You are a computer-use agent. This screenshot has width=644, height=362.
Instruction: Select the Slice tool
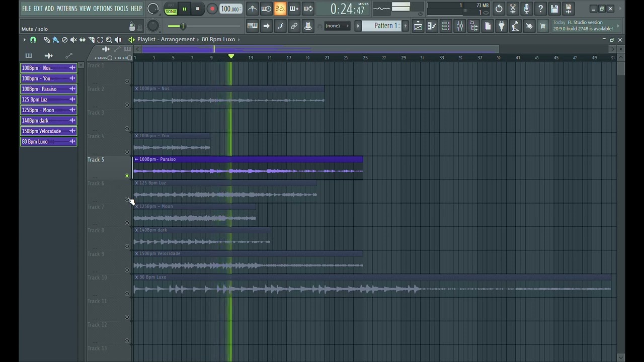point(92,40)
